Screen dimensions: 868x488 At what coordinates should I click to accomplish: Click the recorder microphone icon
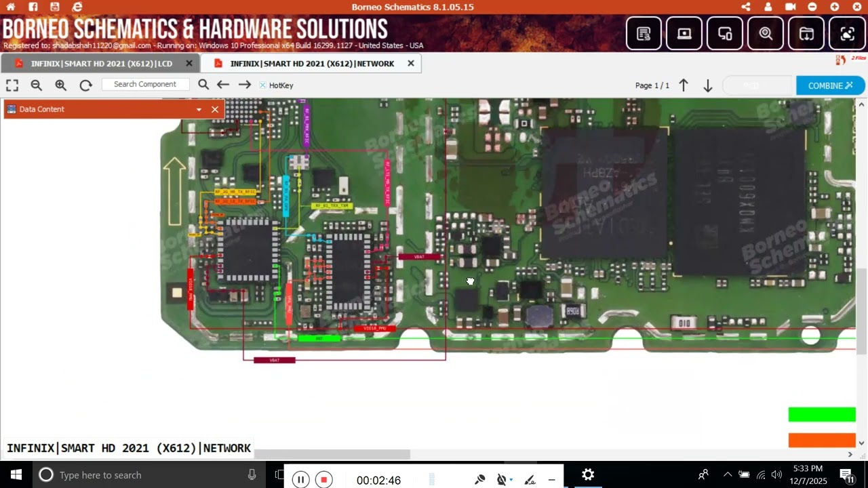(479, 480)
